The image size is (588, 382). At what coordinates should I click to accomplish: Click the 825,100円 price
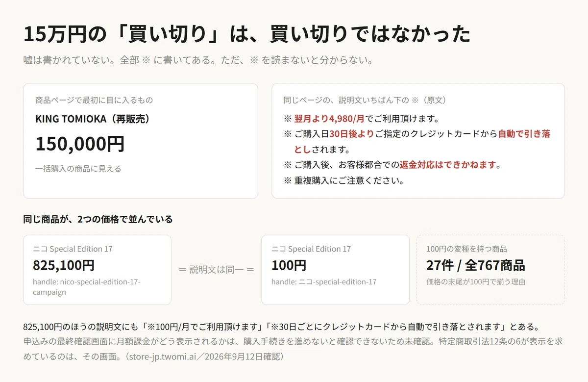64,265
